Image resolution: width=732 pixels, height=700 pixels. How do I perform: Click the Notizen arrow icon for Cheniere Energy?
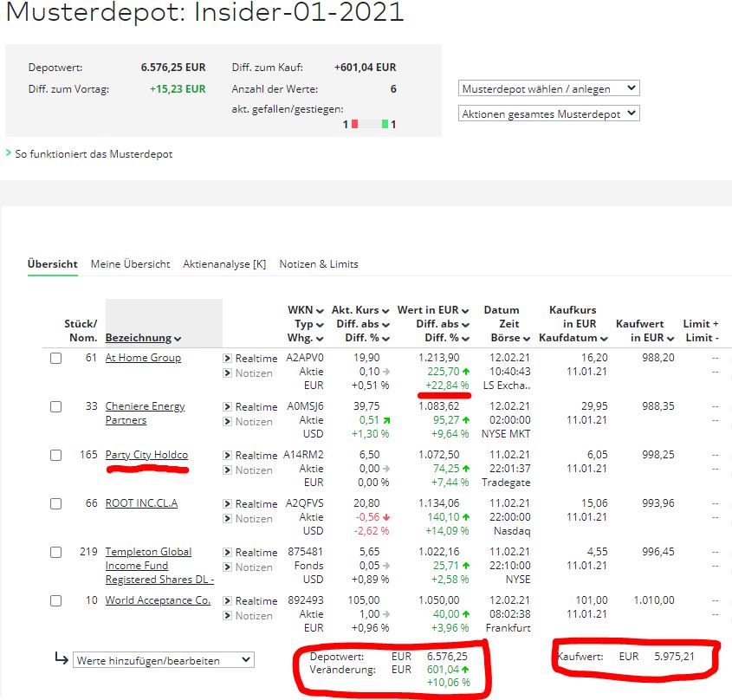227,422
